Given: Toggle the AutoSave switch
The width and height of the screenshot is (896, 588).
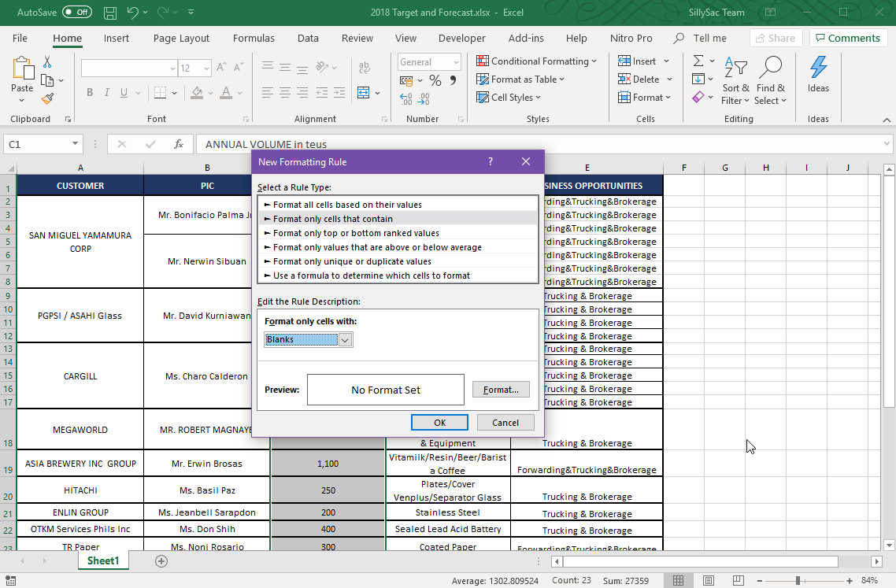Looking at the screenshot, I should tap(76, 13).
